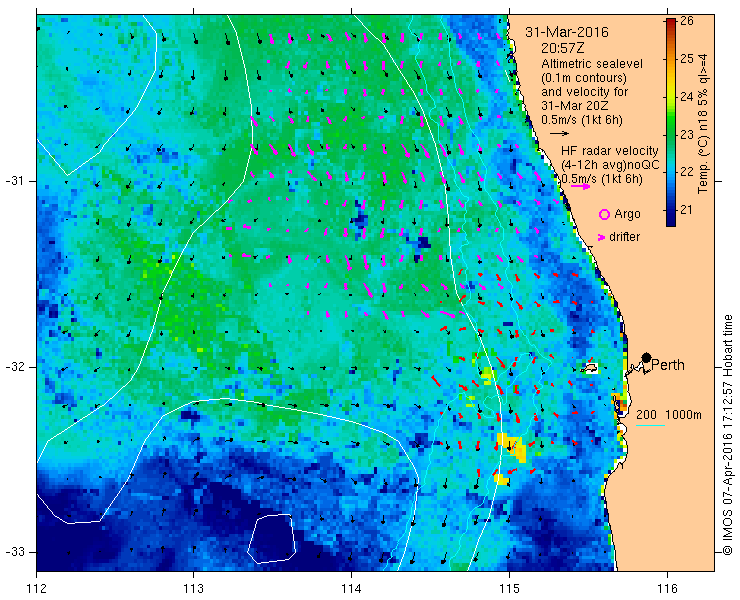Click the 'HF radar velocity' legend text

coord(610,151)
